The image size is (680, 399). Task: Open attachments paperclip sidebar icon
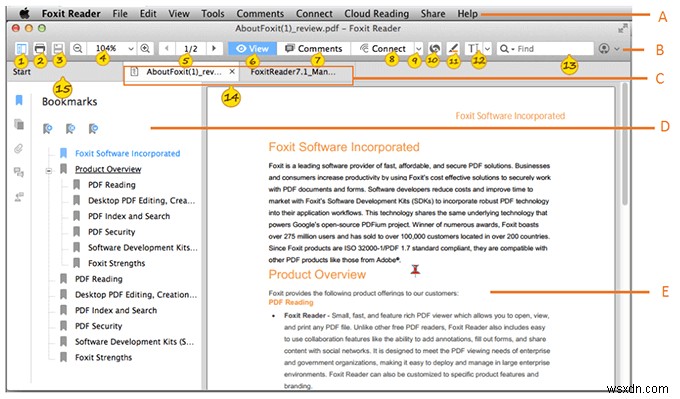click(x=19, y=149)
